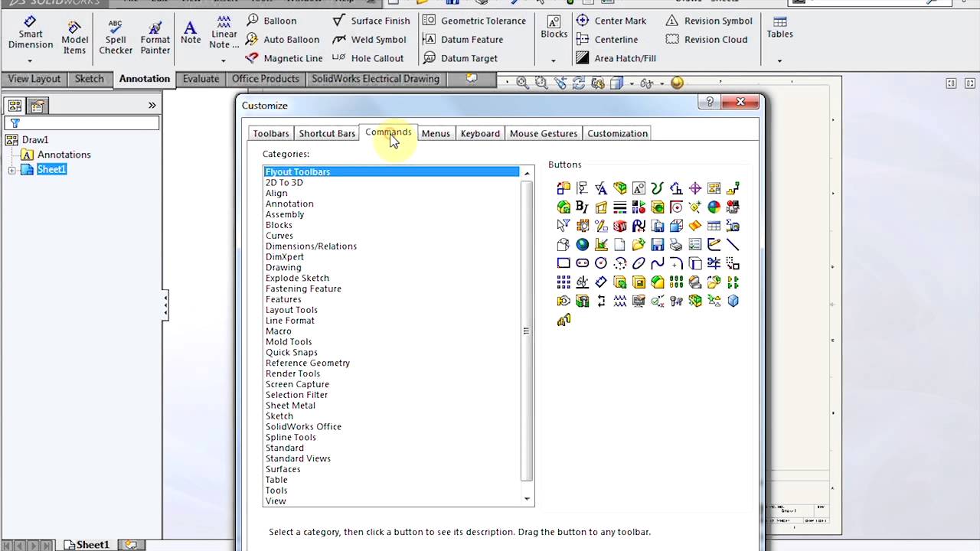Click the Balloon annotation tool
980x551 pixels.
[x=272, y=21]
